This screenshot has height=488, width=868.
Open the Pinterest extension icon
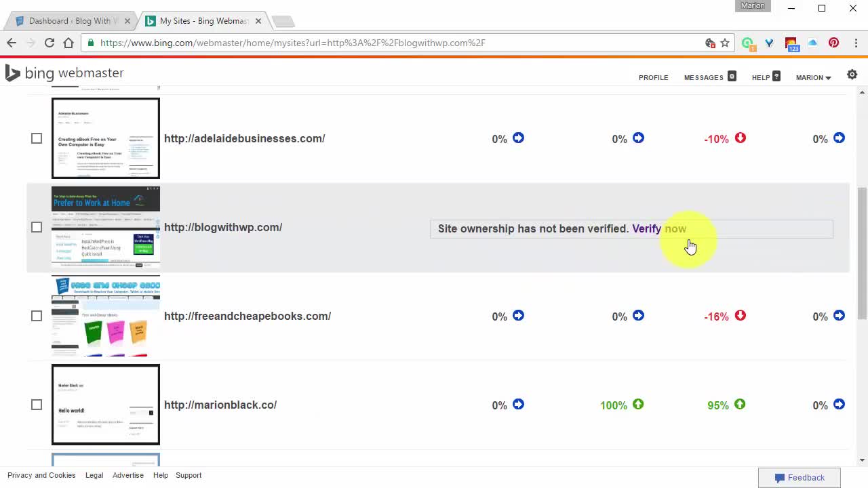[833, 43]
